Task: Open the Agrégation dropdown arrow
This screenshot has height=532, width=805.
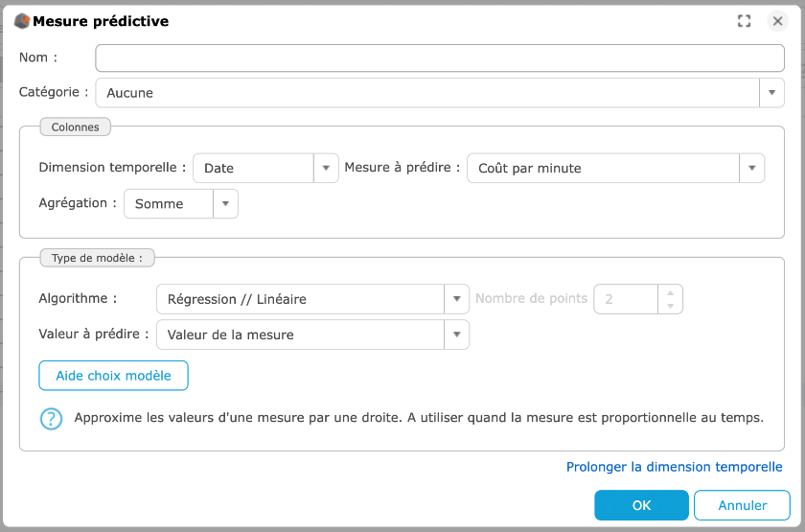Action: pyautogui.click(x=225, y=203)
